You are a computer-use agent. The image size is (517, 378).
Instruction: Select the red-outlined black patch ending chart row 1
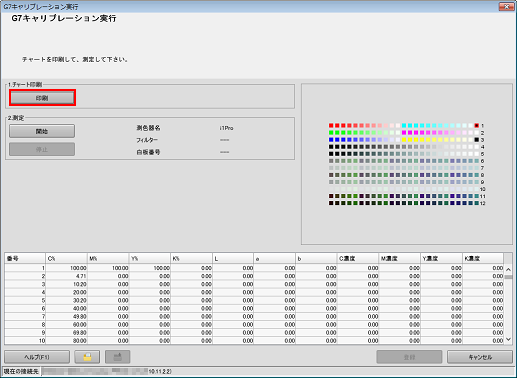click(x=477, y=126)
